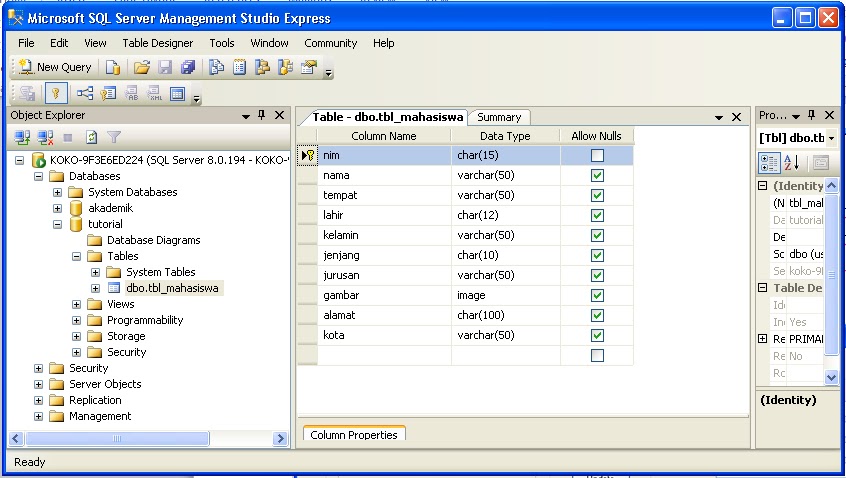Image resolution: width=846 pixels, height=478 pixels.
Task: Select the Column Properties tab
Action: [x=354, y=434]
